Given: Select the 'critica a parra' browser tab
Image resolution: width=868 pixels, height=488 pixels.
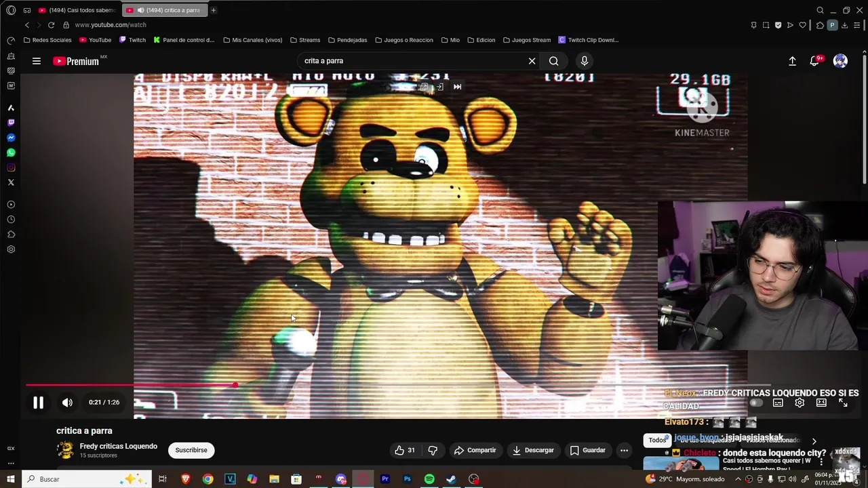Looking at the screenshot, I should 165,10.
